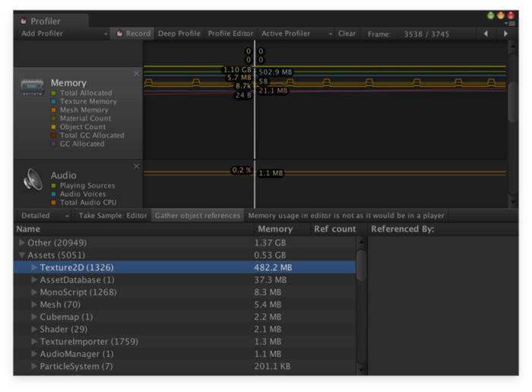Image resolution: width=532 pixels, height=392 pixels.
Task: Step to the next frame arrow
Action: [506, 33]
